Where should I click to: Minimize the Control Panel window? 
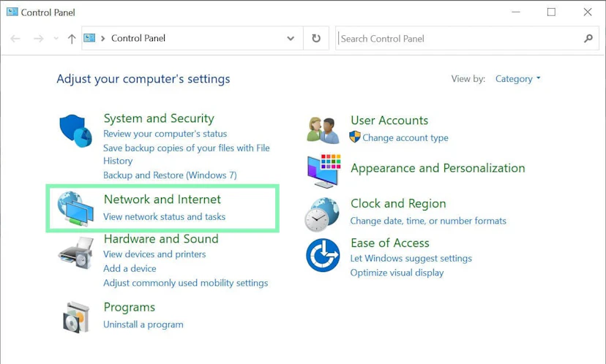(515, 12)
